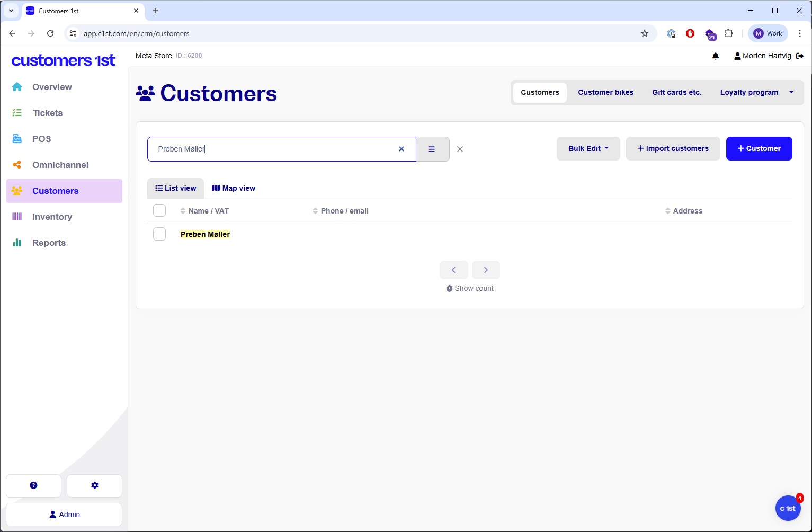Open a new browser tab
This screenshot has height=532, width=812.
tap(155, 11)
